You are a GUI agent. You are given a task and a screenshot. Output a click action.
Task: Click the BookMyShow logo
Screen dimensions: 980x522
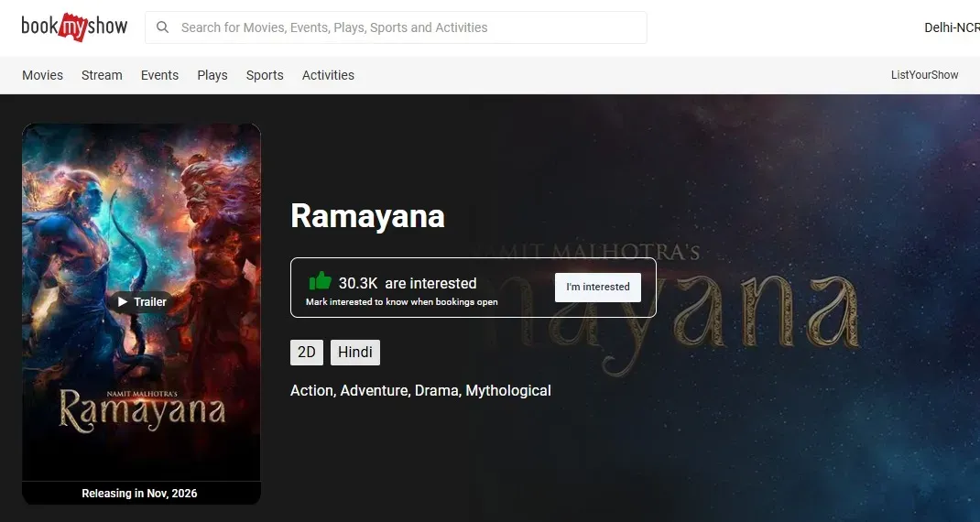(74, 27)
